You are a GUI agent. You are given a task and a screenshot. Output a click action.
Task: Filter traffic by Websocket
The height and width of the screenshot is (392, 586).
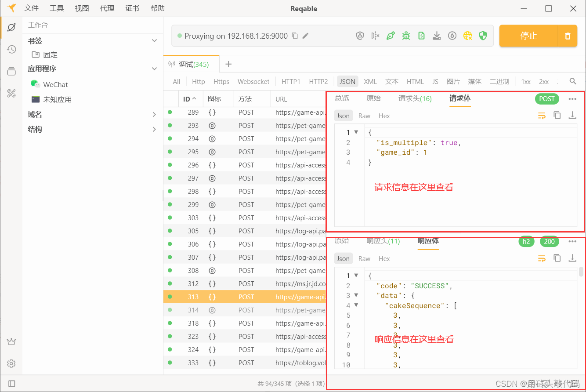tap(253, 81)
